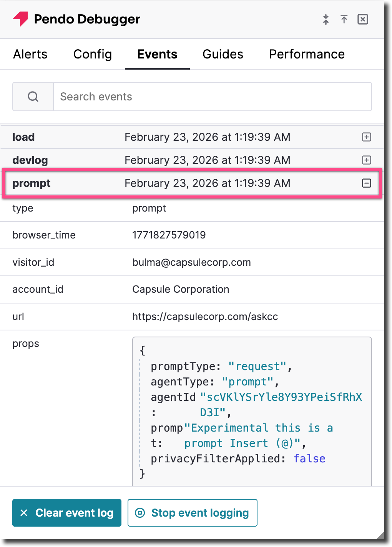Go to the Guides tab
This screenshot has height=547, width=392.
tap(223, 54)
